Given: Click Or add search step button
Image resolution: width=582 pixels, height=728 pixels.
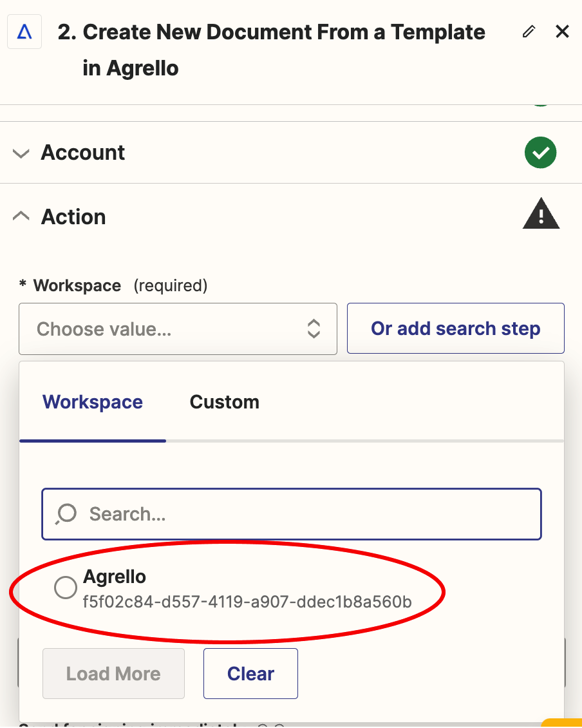Looking at the screenshot, I should (x=455, y=329).
